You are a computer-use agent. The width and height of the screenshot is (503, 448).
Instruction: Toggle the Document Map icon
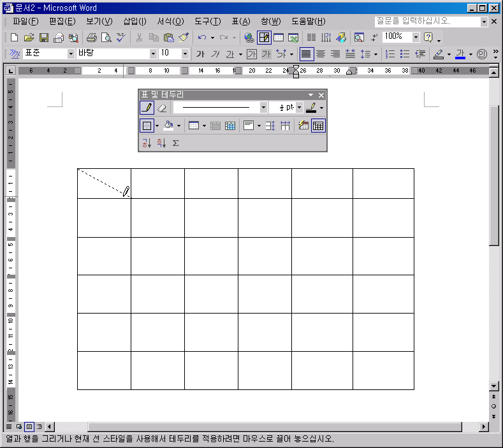point(359,38)
